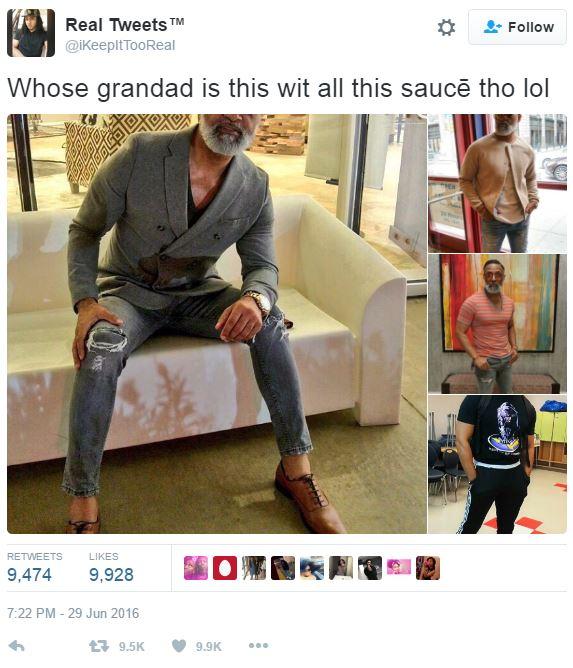This screenshot has width=573, height=668.
Task: Open the last liker avatar in row
Action: point(428,568)
